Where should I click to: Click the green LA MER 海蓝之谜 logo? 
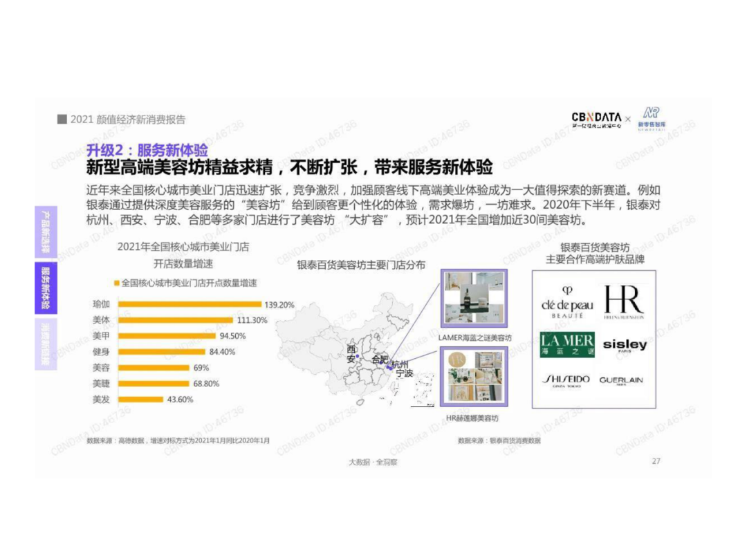point(567,344)
